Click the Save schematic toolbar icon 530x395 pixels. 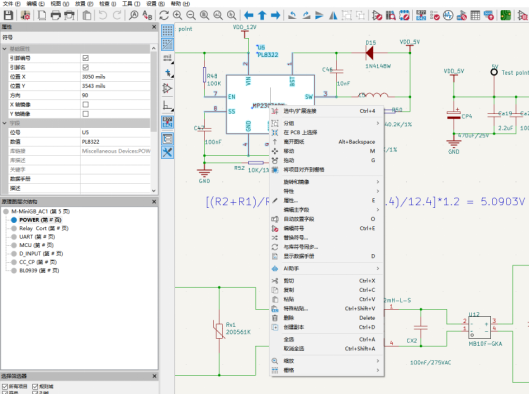pyautogui.click(x=8, y=15)
